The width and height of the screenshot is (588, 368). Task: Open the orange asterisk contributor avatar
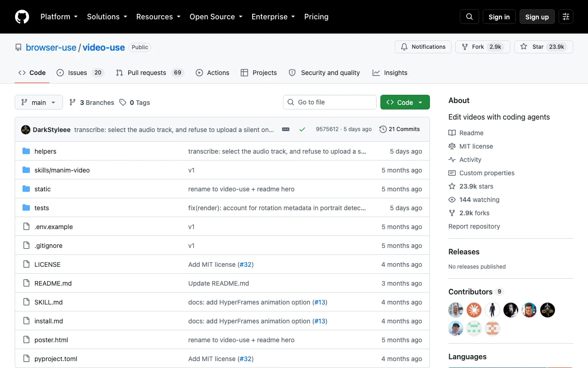click(x=474, y=310)
